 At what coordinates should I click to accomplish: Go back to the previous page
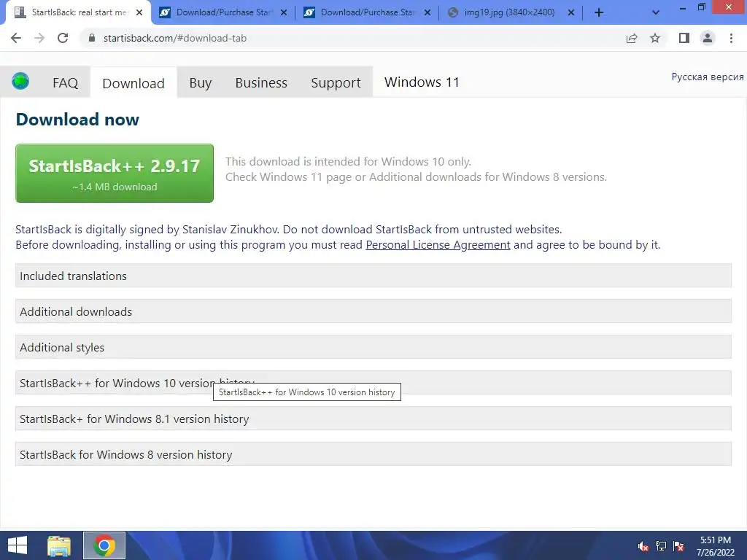pos(16,38)
